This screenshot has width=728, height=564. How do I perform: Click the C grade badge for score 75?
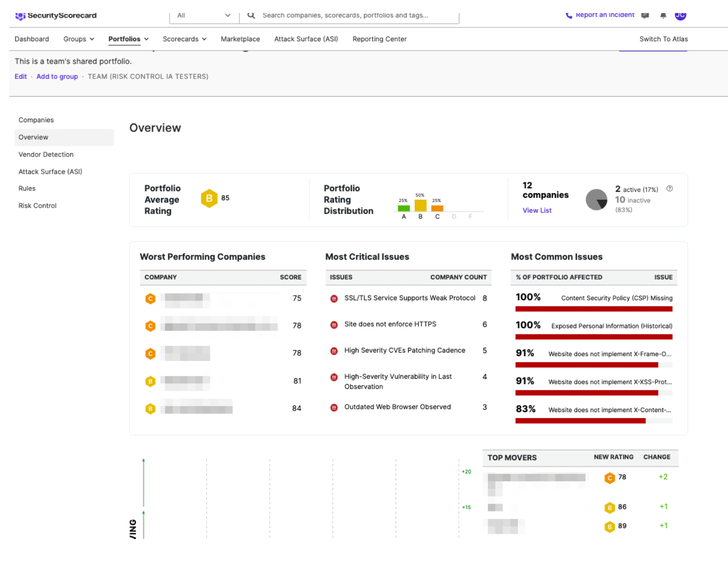pos(150,299)
